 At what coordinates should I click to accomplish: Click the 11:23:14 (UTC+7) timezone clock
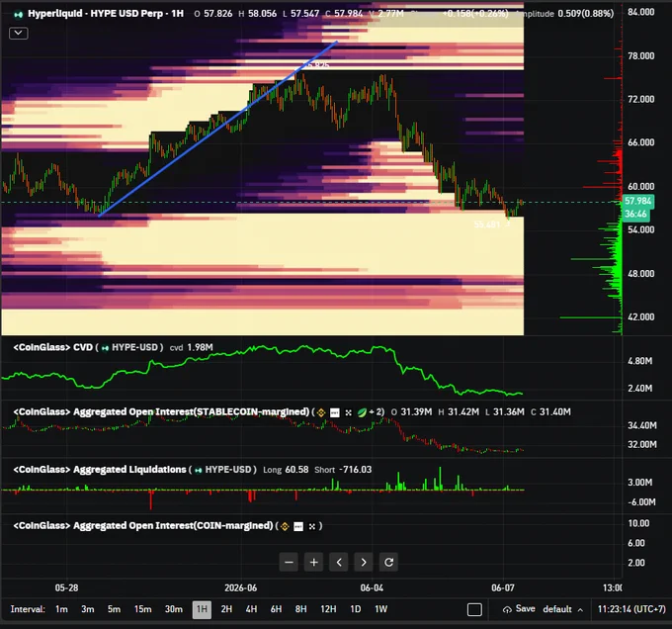[x=631, y=609]
